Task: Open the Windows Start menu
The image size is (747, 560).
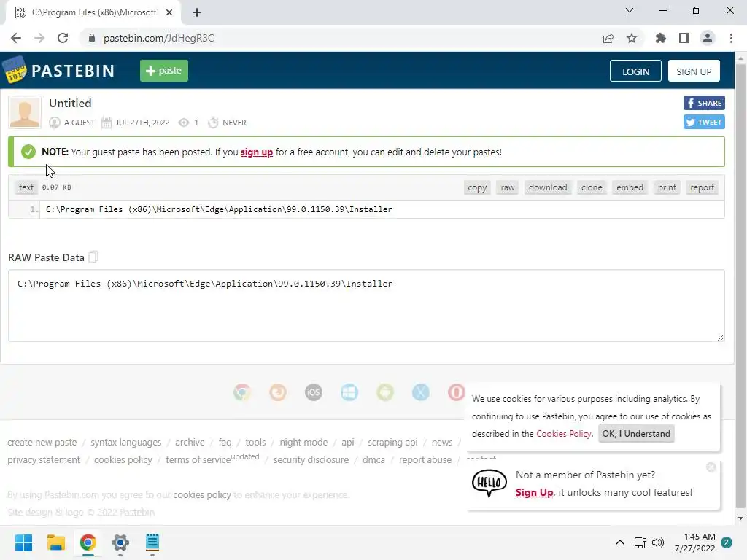Action: click(x=24, y=542)
